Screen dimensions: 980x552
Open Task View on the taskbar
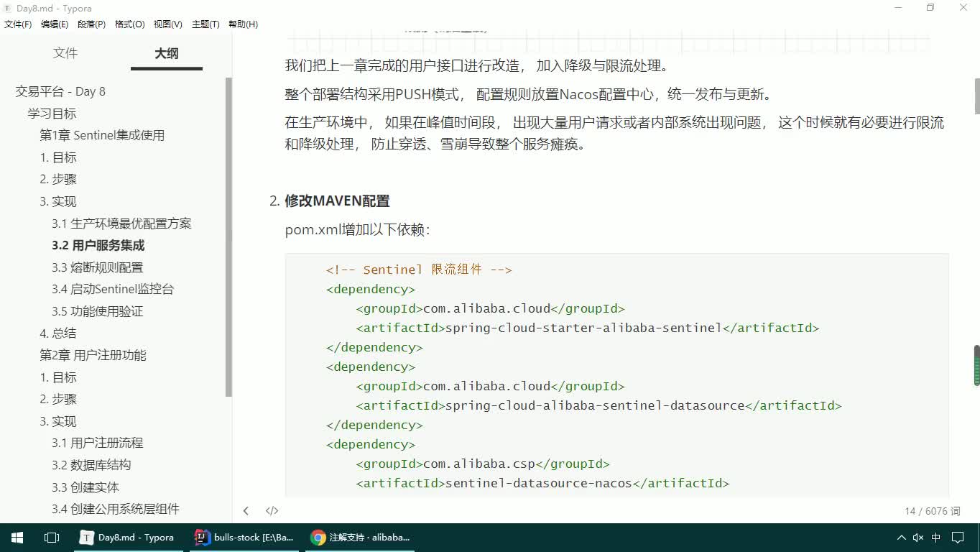click(x=52, y=537)
